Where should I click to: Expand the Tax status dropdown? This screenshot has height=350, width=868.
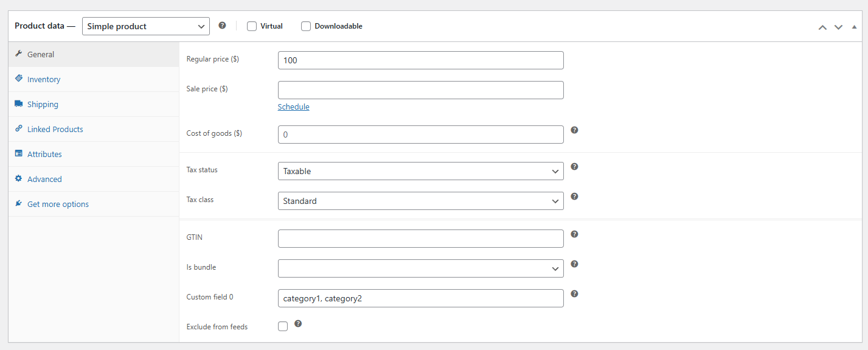420,171
